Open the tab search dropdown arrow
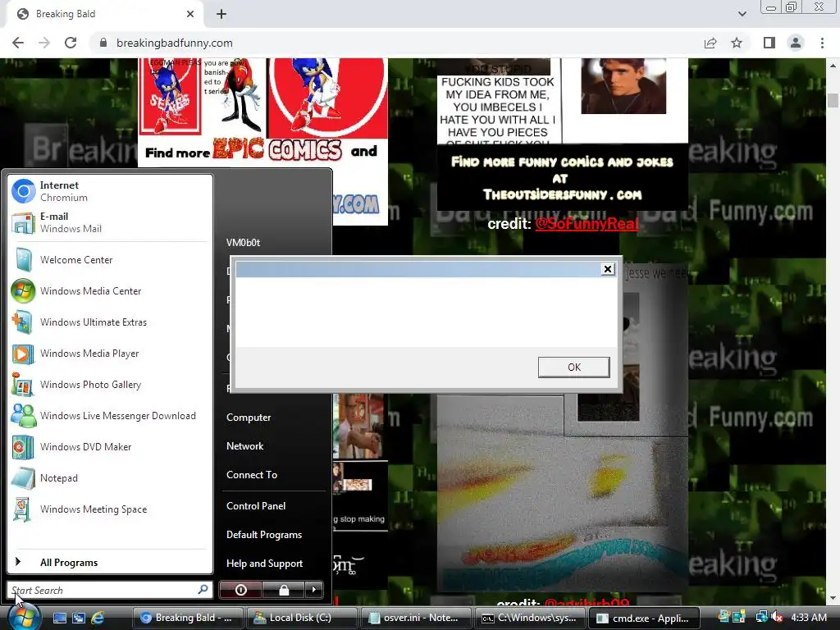This screenshot has height=630, width=840. coord(742,14)
